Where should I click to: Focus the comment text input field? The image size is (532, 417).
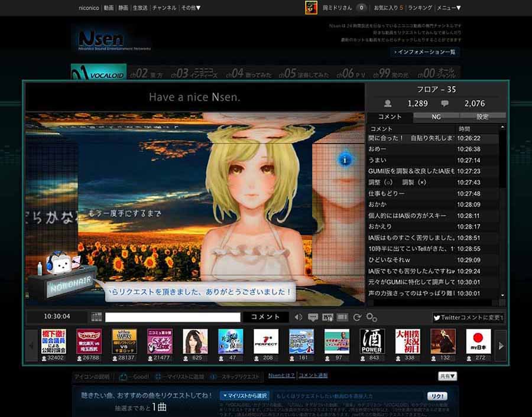(x=173, y=317)
